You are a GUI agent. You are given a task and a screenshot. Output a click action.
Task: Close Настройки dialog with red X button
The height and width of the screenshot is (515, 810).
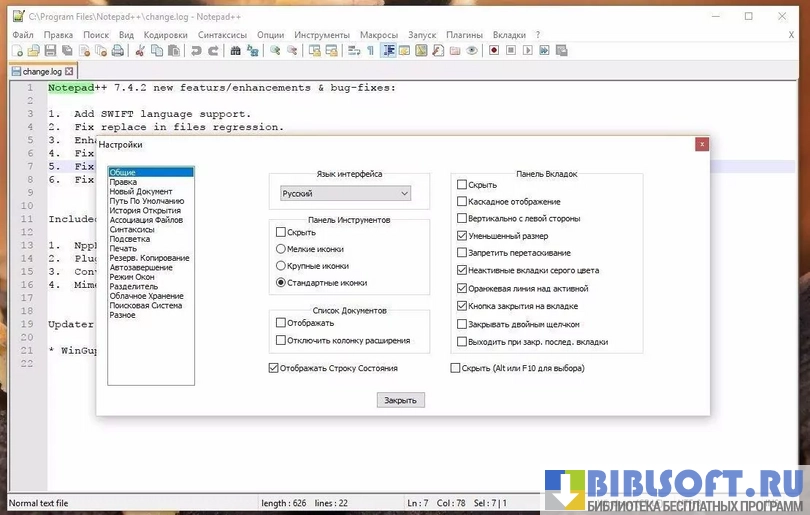click(702, 144)
